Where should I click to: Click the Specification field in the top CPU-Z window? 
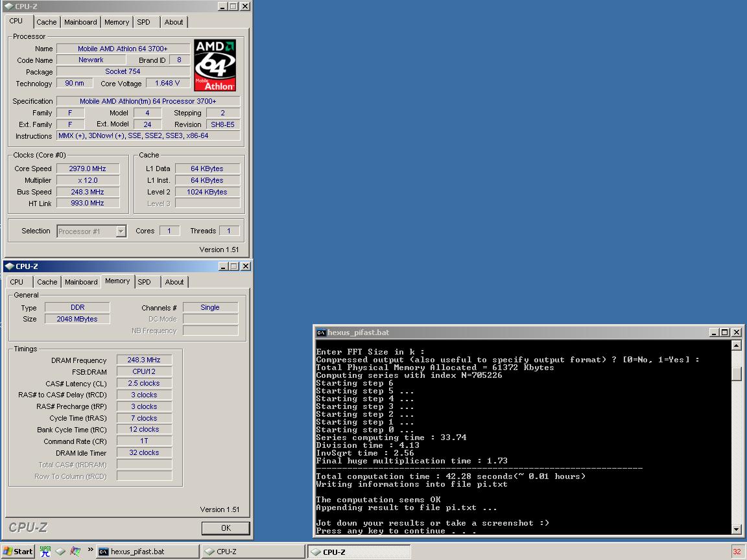click(x=148, y=101)
